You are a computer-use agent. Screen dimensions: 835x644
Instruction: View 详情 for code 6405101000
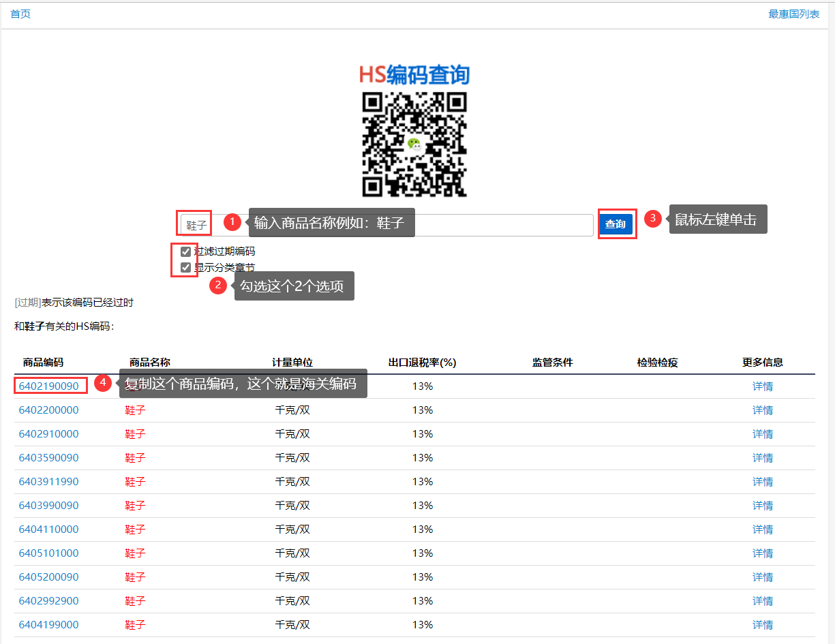click(763, 553)
